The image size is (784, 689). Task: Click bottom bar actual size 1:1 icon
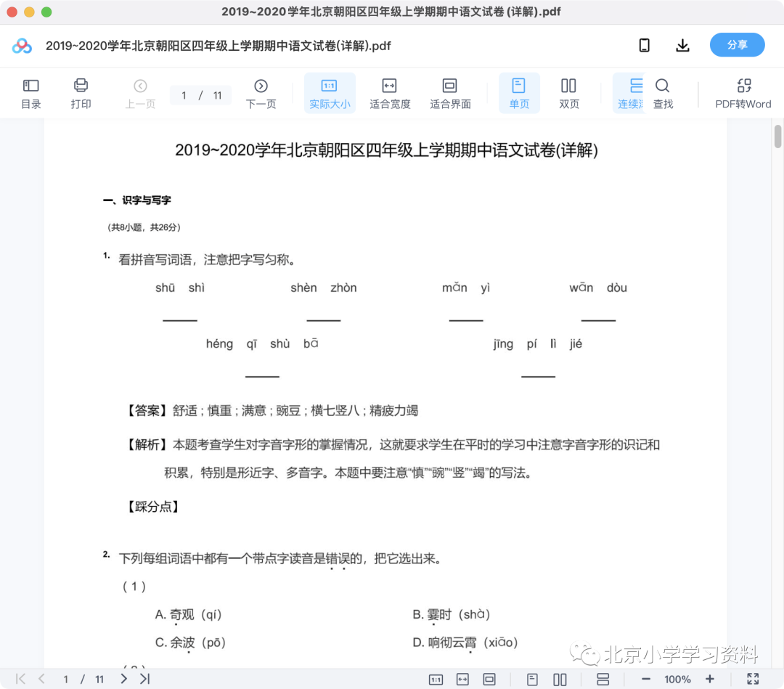[x=436, y=680]
